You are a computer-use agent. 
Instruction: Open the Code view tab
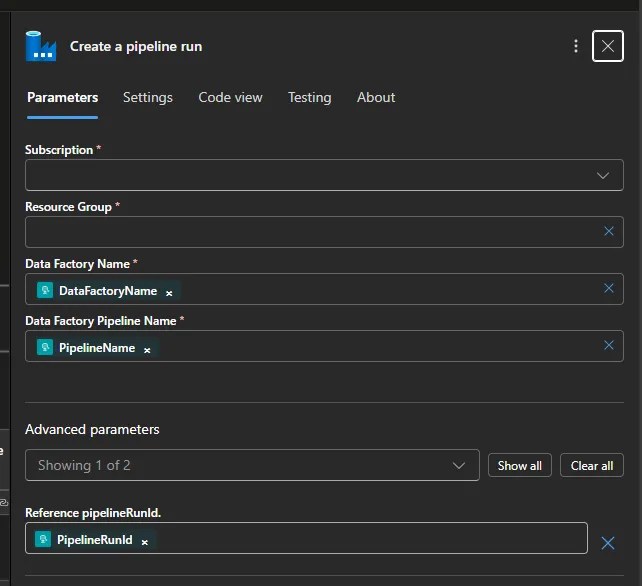click(230, 97)
